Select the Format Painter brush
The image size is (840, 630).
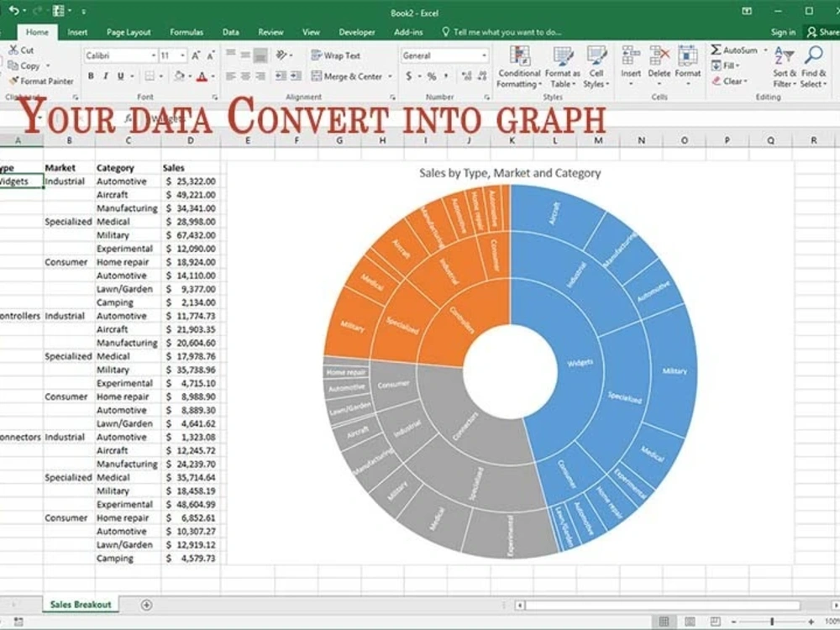click(x=14, y=81)
